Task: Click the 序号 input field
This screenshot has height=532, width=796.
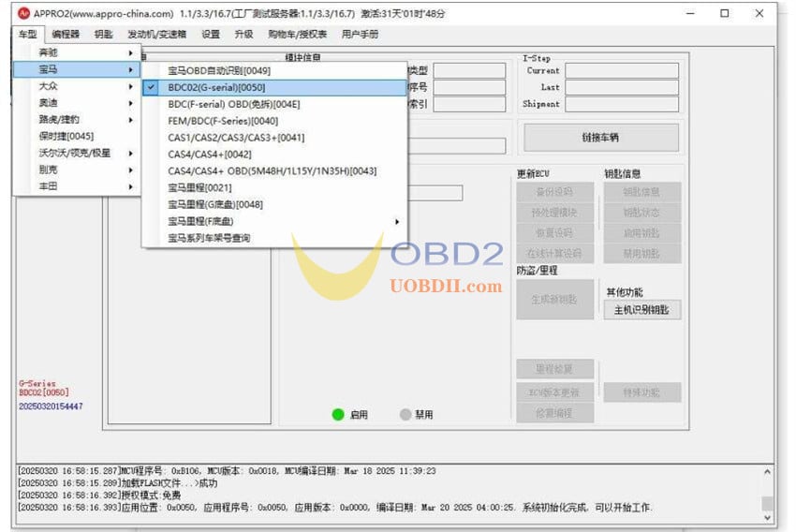Action: pyautogui.click(x=469, y=87)
